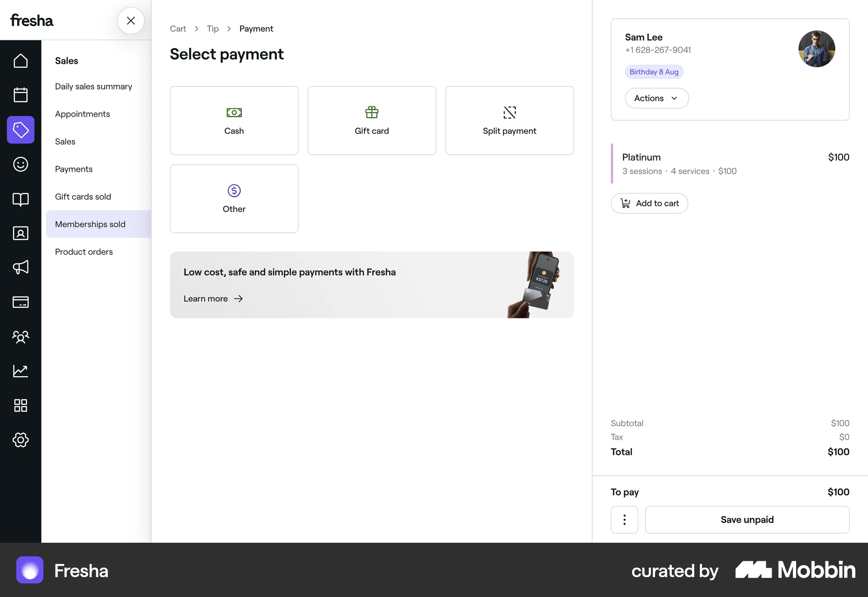Click Add to cart button

point(649,204)
